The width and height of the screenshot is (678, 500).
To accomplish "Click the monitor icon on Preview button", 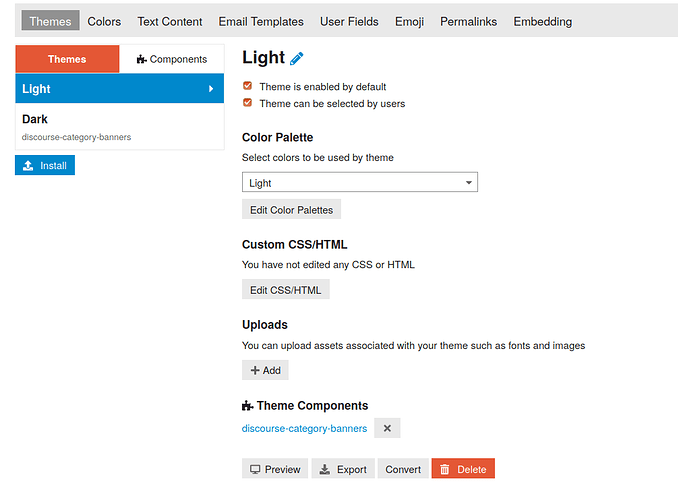I will click(x=255, y=470).
